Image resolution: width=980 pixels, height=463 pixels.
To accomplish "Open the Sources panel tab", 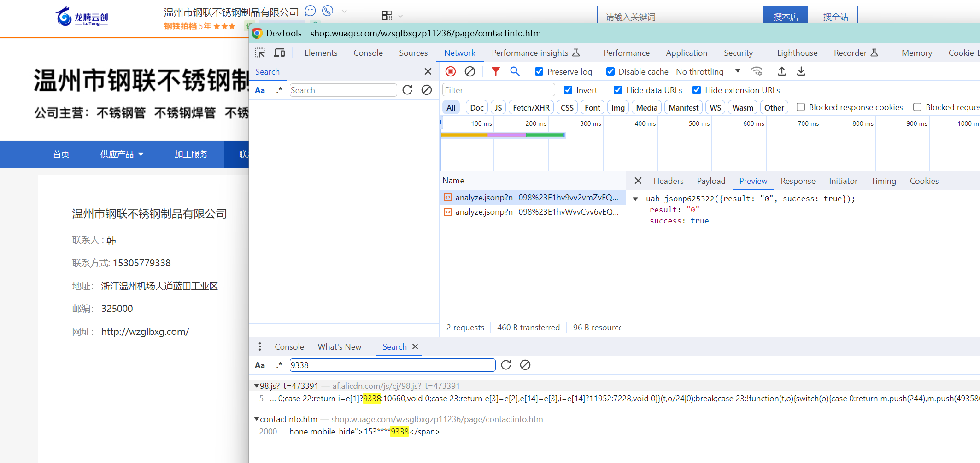I will click(413, 53).
